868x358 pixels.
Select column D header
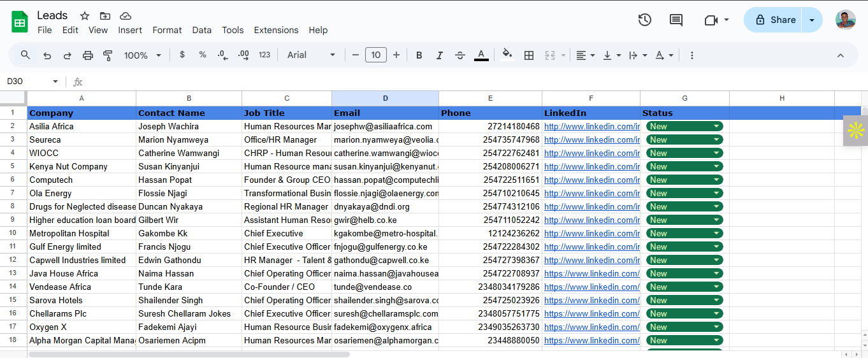385,98
